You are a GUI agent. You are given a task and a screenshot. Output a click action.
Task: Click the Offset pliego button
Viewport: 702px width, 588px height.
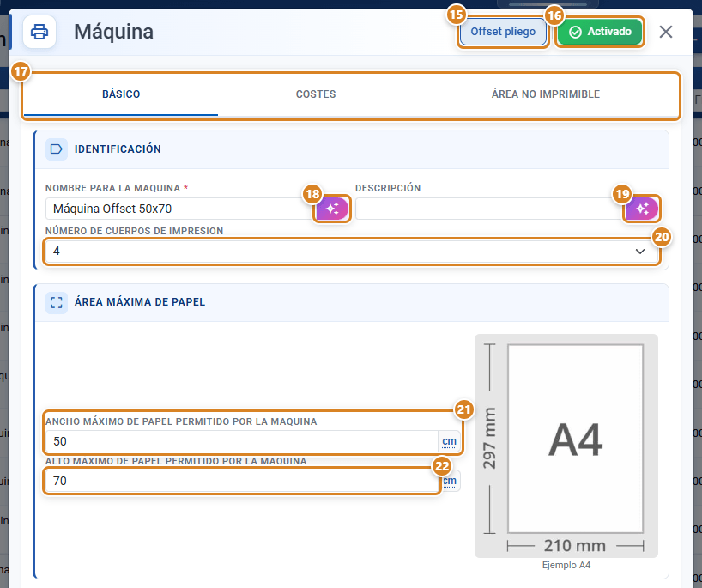(503, 32)
